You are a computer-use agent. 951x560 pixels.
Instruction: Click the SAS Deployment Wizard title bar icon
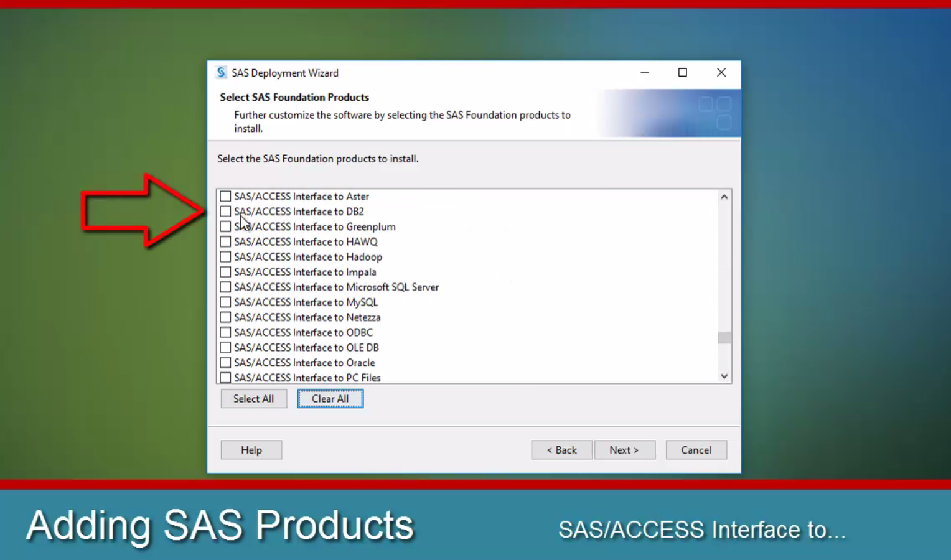220,73
